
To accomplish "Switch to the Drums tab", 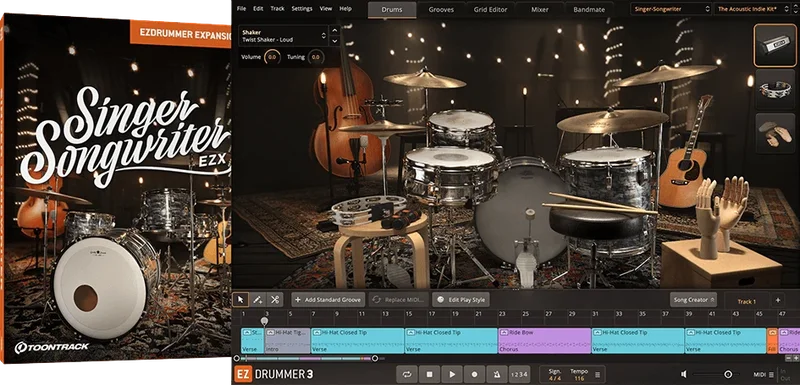I will [392, 10].
